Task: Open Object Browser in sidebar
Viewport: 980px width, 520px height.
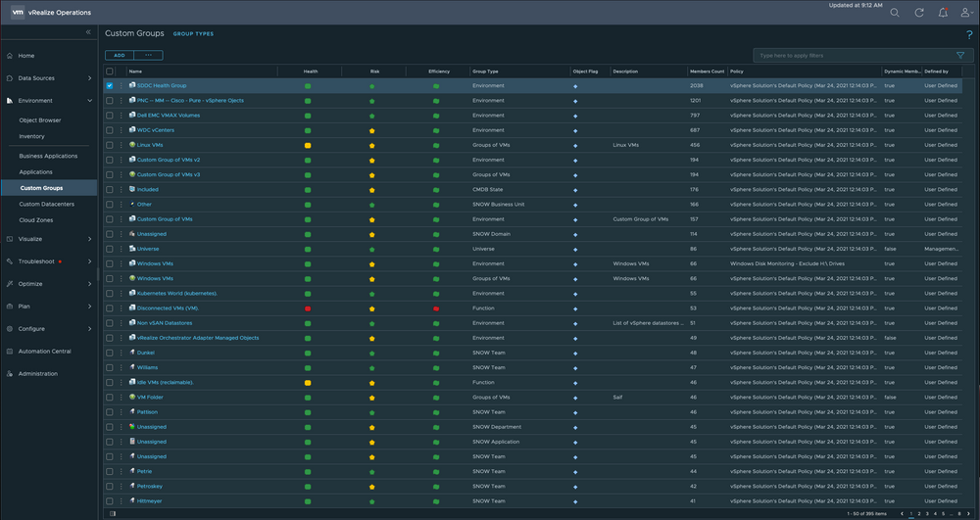Action: 40,120
